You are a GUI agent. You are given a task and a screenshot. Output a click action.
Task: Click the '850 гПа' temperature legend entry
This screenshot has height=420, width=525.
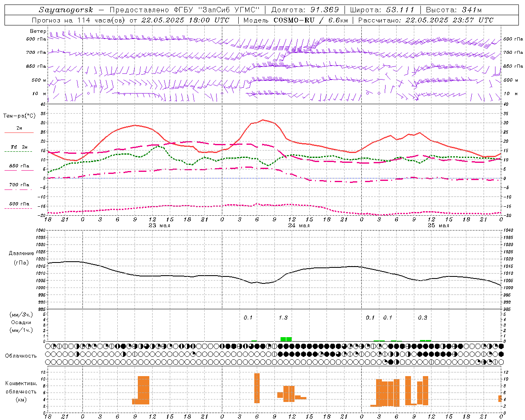[19, 166]
